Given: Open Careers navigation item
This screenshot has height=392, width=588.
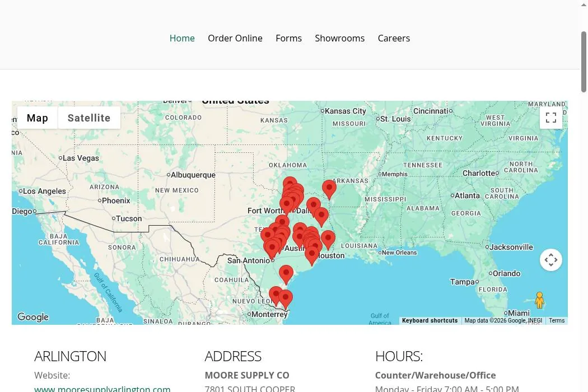Looking at the screenshot, I should click(x=394, y=38).
